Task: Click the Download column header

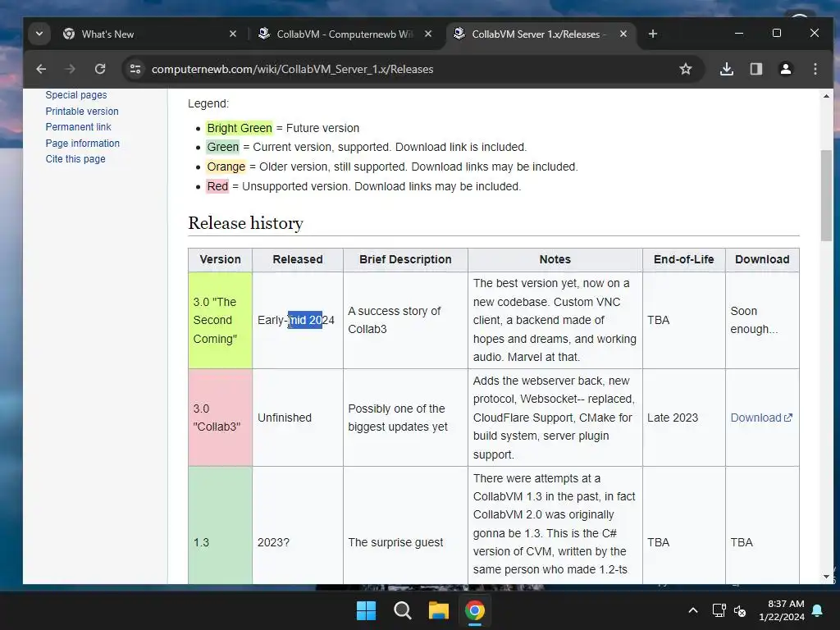Action: click(762, 259)
